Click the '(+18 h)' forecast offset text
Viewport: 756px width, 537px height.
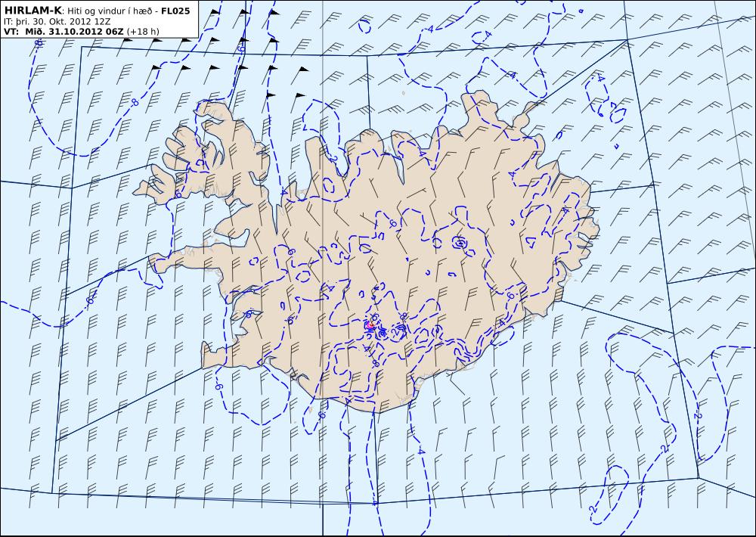tap(143, 32)
